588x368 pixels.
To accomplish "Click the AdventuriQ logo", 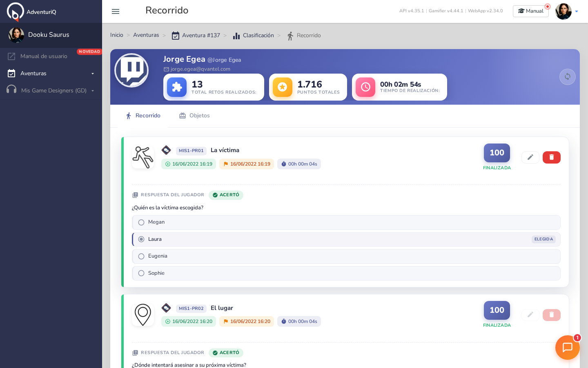I will point(31,11).
